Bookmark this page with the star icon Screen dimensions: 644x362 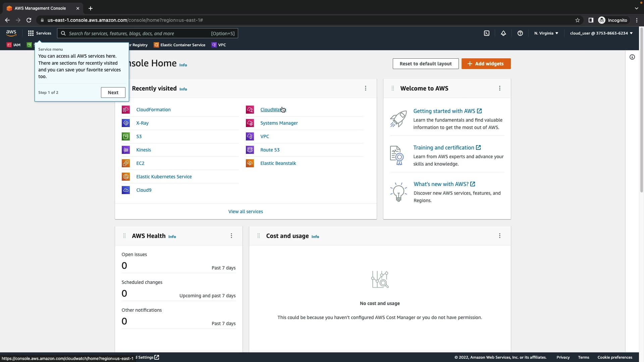578,20
